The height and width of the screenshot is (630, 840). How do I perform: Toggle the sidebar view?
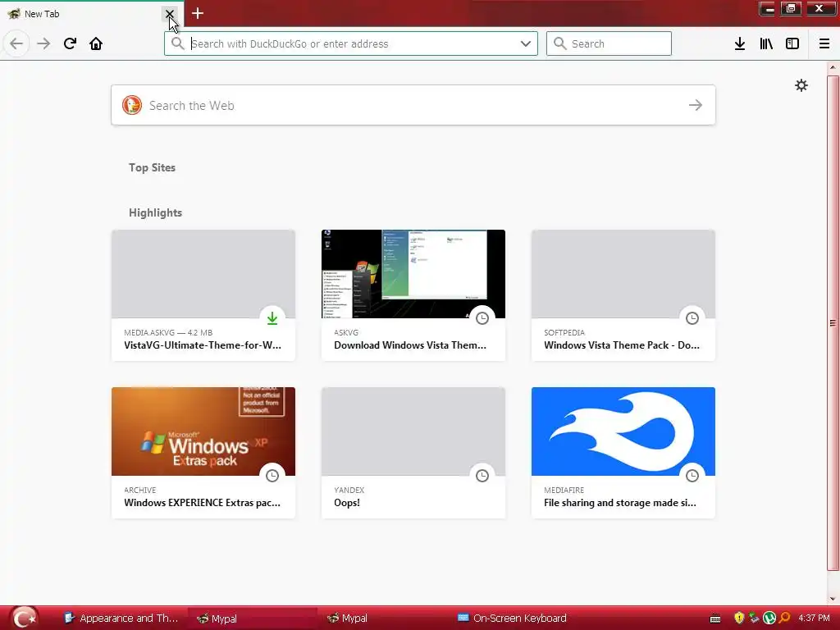(792, 43)
